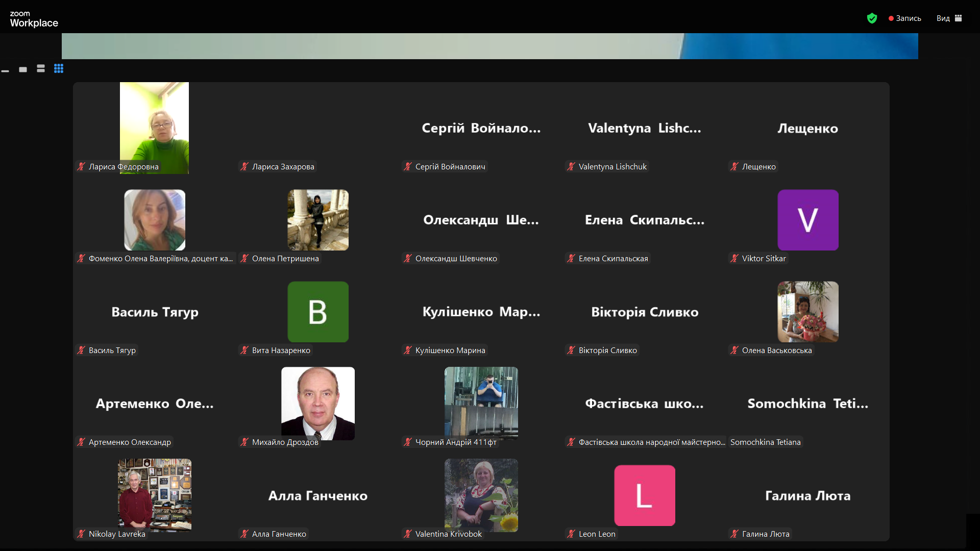Click the green B avatar of Вита Назаренко
The height and width of the screenshot is (551, 980).
click(x=317, y=312)
